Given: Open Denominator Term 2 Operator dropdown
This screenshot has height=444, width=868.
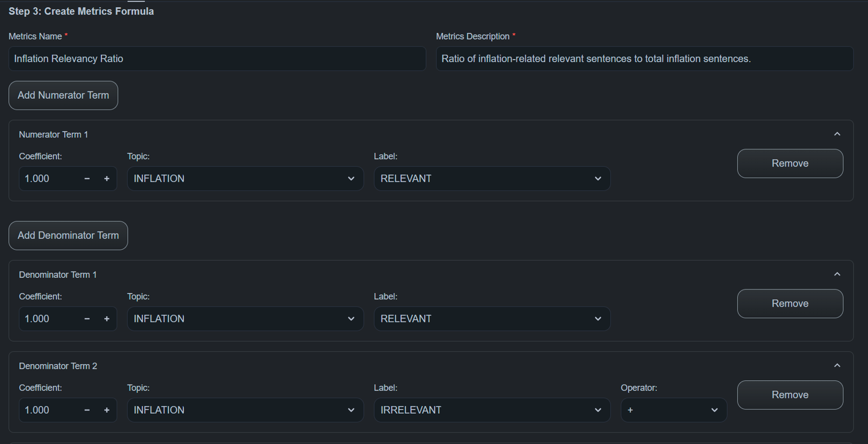Looking at the screenshot, I should tap(673, 410).
